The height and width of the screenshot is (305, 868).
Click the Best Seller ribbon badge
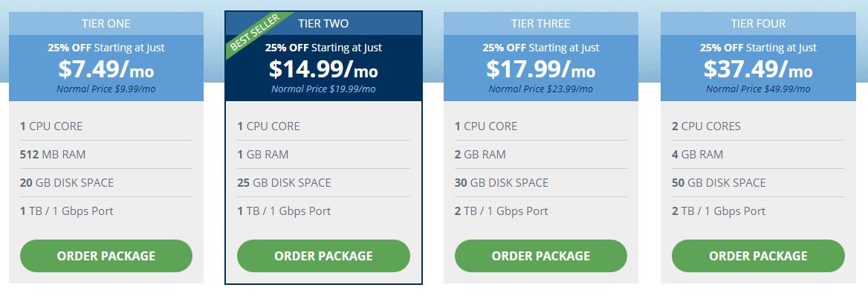(x=257, y=35)
